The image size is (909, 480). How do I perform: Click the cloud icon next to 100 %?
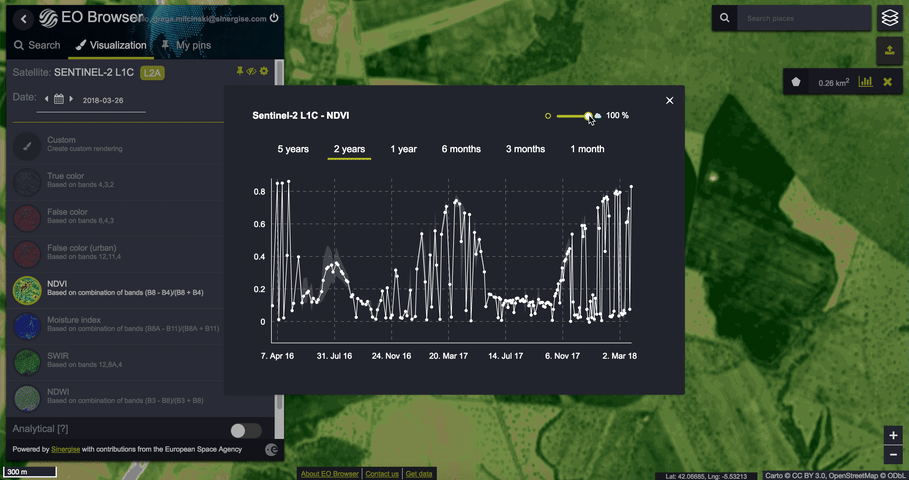pyautogui.click(x=598, y=116)
